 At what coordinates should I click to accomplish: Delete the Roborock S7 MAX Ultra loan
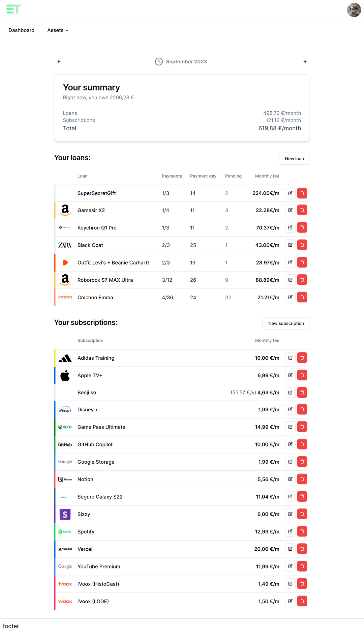(x=302, y=280)
